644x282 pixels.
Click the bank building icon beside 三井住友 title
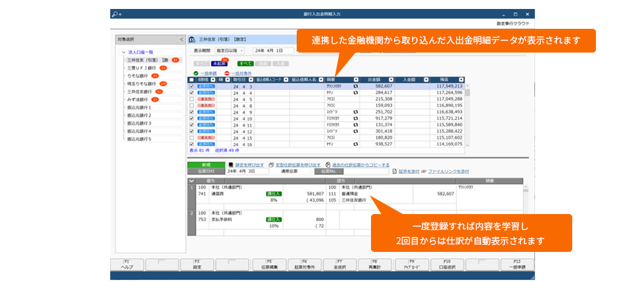(x=192, y=40)
